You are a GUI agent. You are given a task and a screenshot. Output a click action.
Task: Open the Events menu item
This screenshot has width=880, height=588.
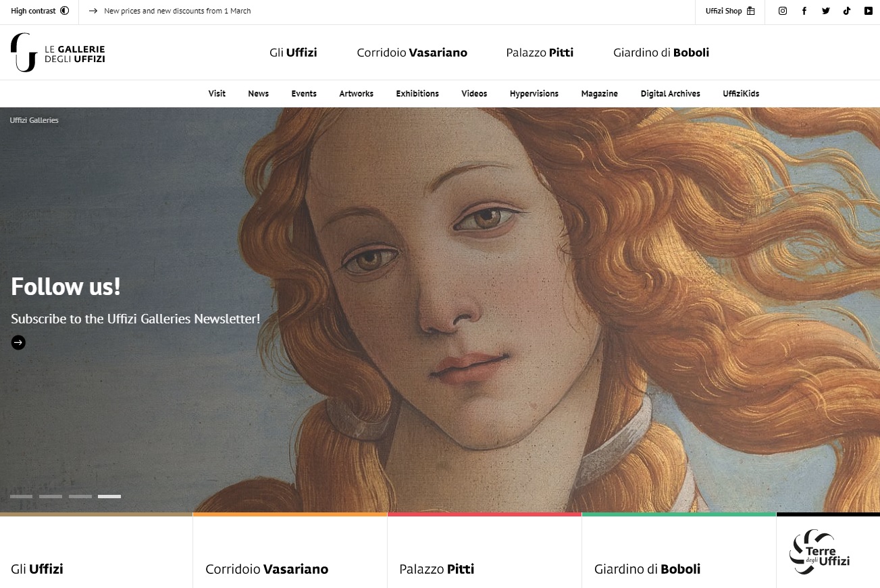304,94
